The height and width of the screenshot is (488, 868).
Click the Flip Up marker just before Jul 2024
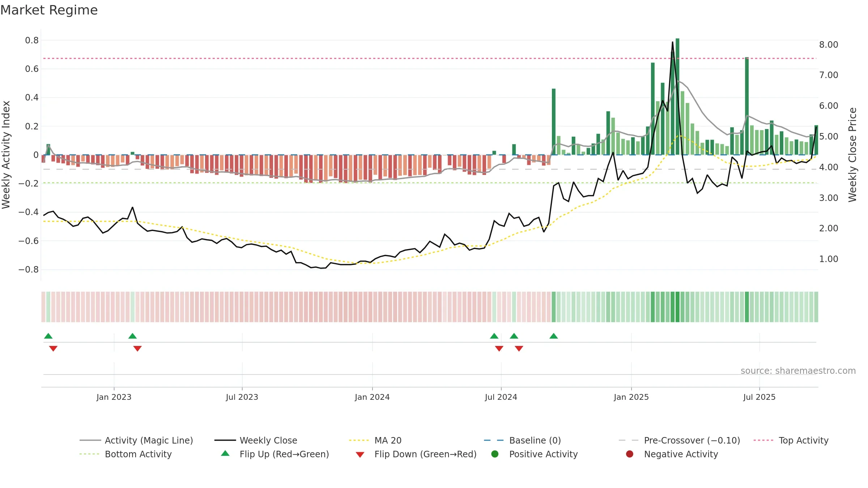tap(494, 336)
